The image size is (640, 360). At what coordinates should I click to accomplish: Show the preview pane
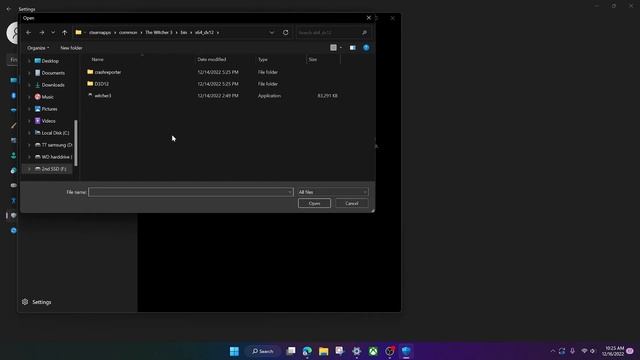click(x=353, y=48)
